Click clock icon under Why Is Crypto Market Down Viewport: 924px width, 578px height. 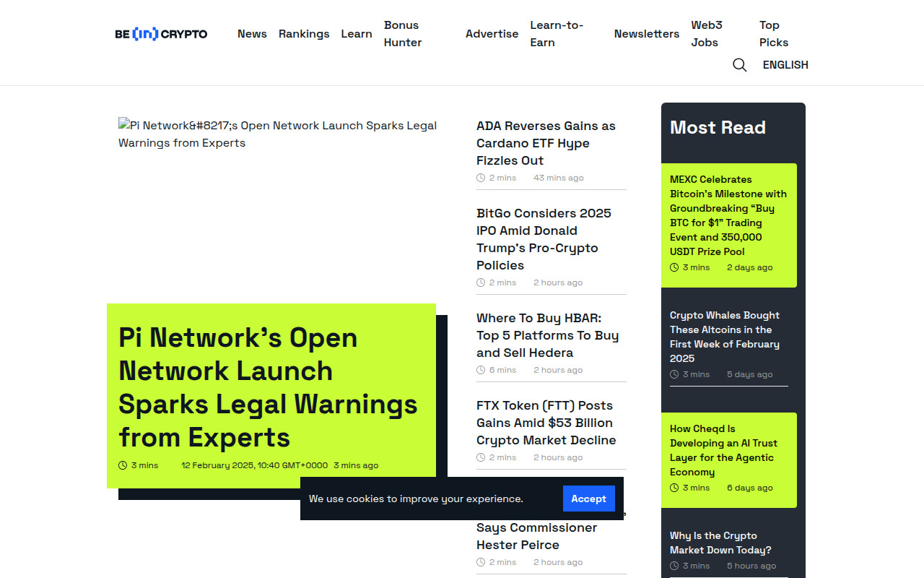674,566
